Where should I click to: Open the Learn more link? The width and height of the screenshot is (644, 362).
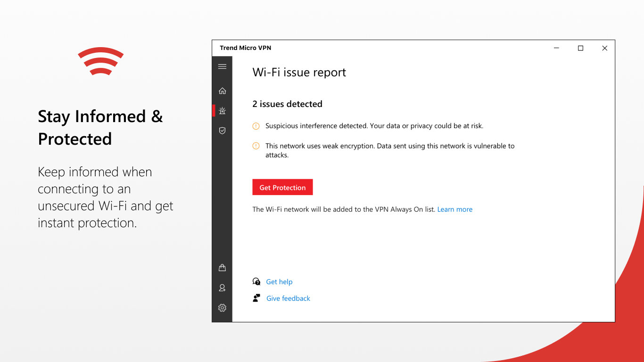coord(454,209)
